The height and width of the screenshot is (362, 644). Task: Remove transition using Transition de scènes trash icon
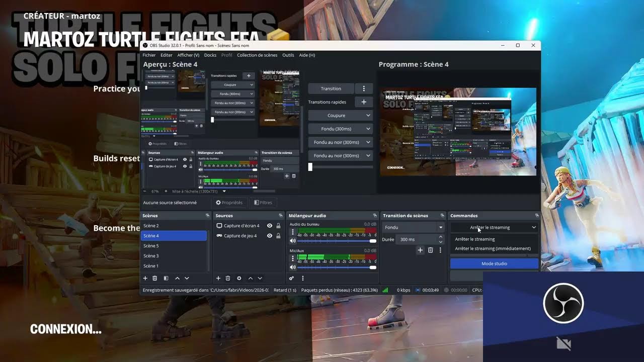[x=430, y=250]
